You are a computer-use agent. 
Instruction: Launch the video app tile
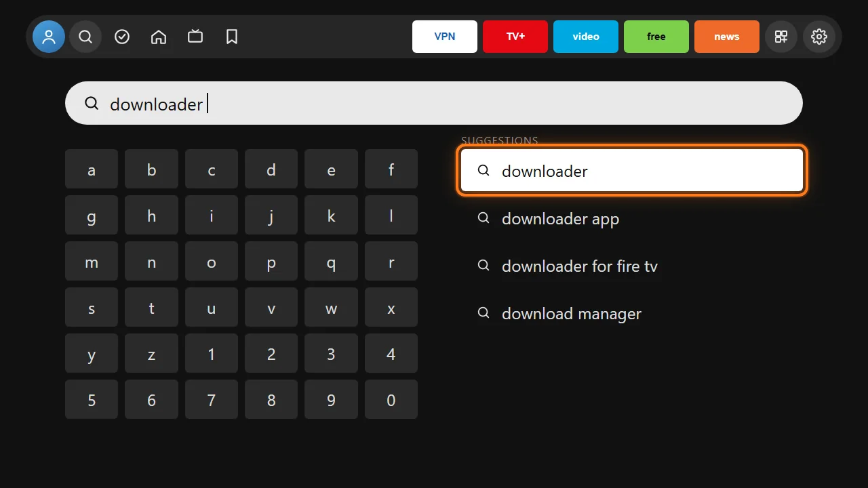[586, 37]
